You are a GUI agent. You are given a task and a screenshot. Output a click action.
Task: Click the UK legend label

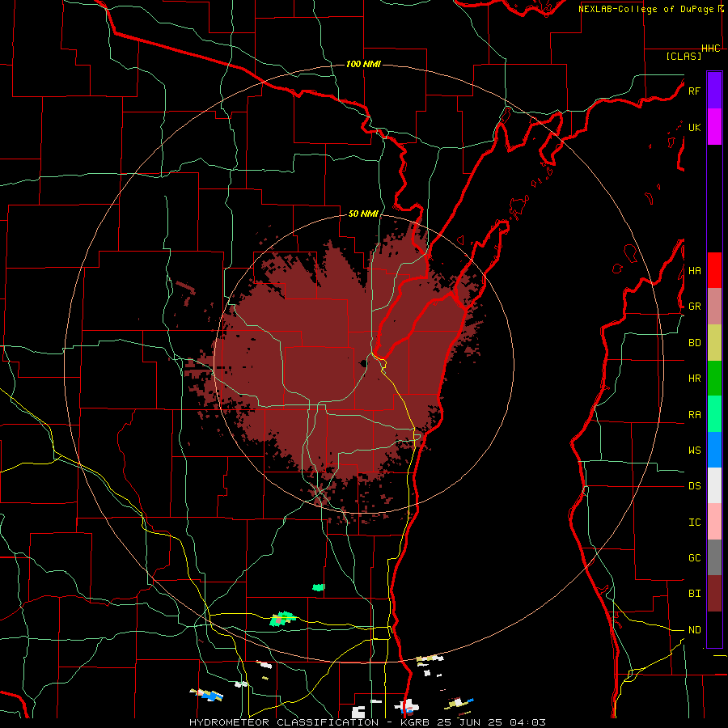point(694,127)
